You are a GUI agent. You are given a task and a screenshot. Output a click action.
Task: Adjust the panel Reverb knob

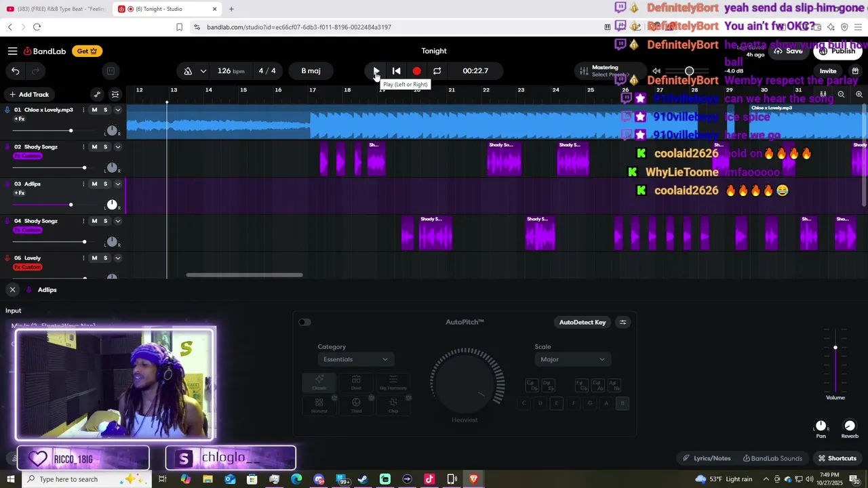tap(850, 426)
